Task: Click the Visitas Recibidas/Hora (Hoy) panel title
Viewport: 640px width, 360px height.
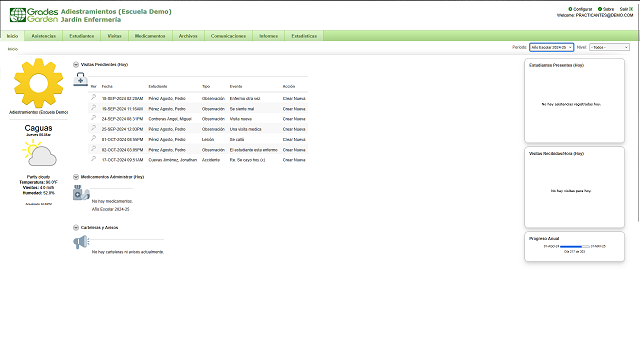Action: 556,154
